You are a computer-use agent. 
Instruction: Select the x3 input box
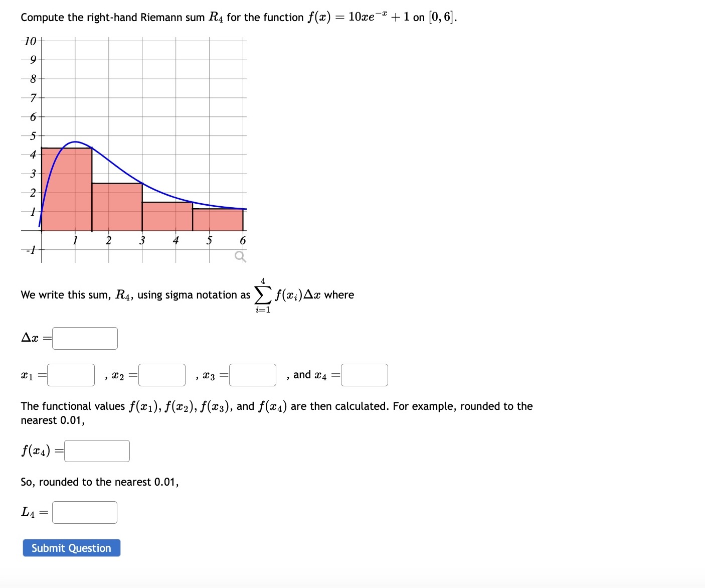tap(252, 375)
